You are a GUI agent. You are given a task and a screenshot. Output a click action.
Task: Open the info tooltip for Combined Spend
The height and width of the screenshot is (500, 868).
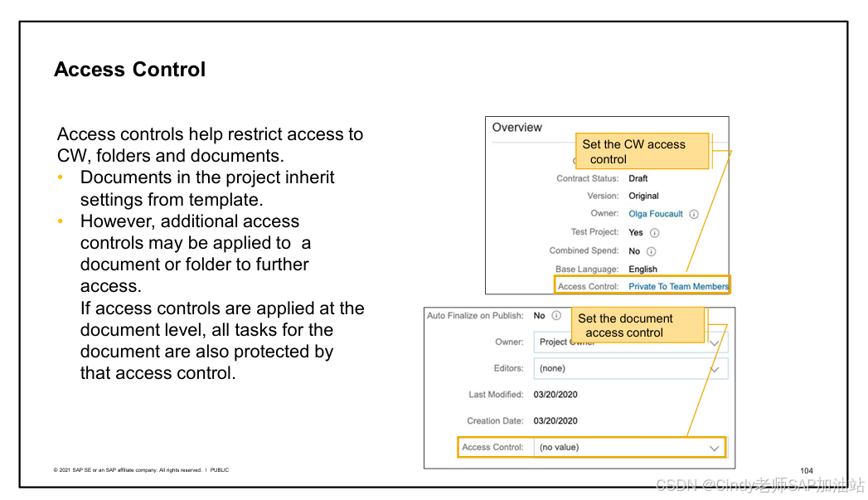(x=650, y=250)
